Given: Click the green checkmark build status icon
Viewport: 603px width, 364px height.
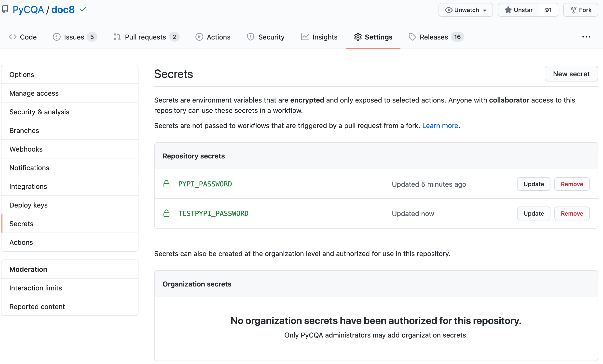Looking at the screenshot, I should pyautogui.click(x=83, y=10).
